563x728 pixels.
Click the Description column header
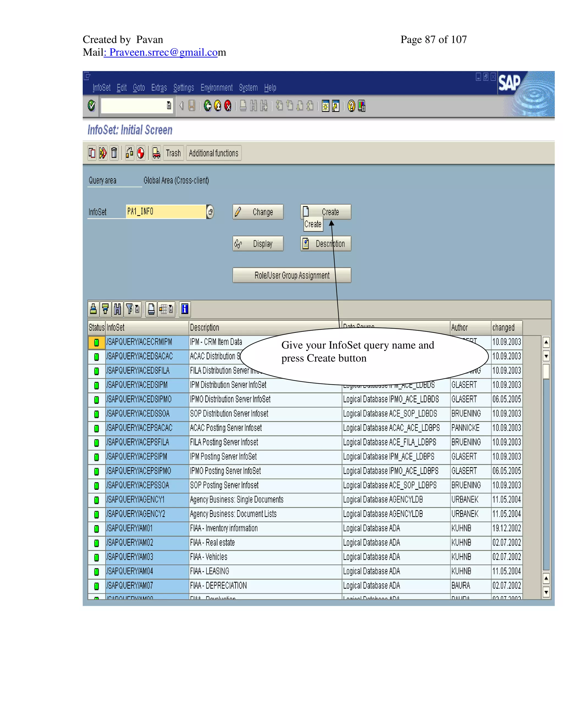265,328
